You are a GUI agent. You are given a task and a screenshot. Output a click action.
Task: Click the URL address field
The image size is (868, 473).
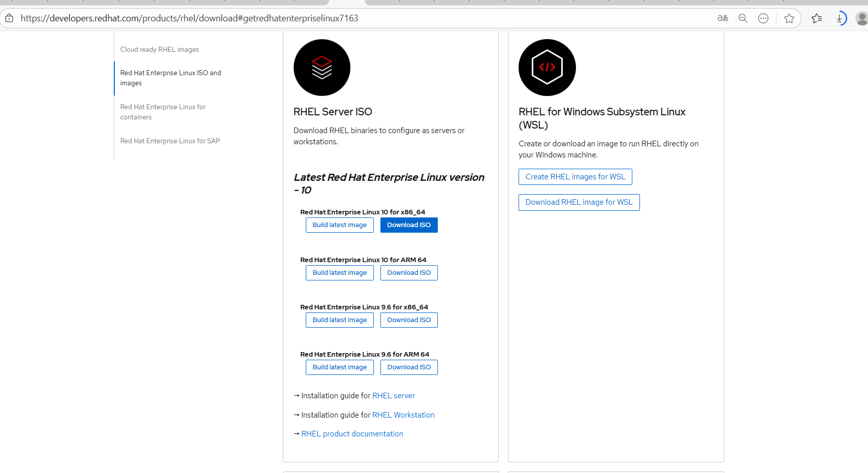189,18
